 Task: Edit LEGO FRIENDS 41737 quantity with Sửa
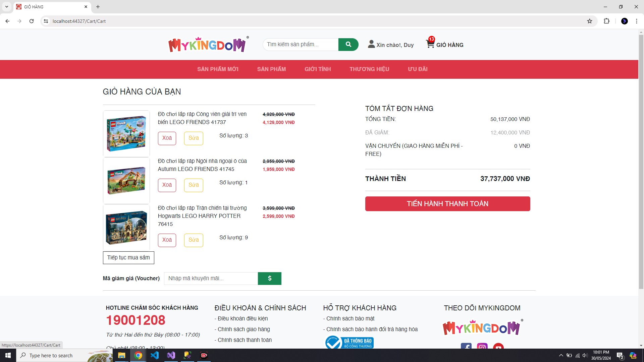click(x=194, y=138)
